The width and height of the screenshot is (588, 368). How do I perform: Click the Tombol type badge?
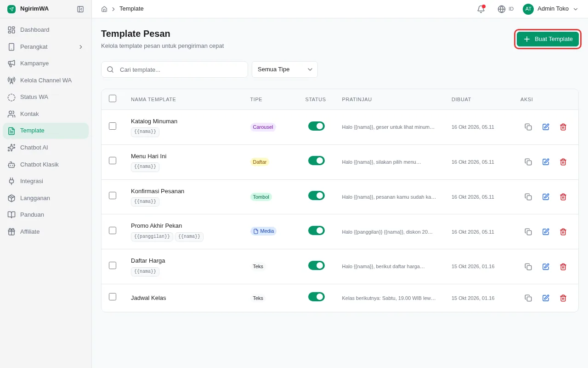coord(261,197)
